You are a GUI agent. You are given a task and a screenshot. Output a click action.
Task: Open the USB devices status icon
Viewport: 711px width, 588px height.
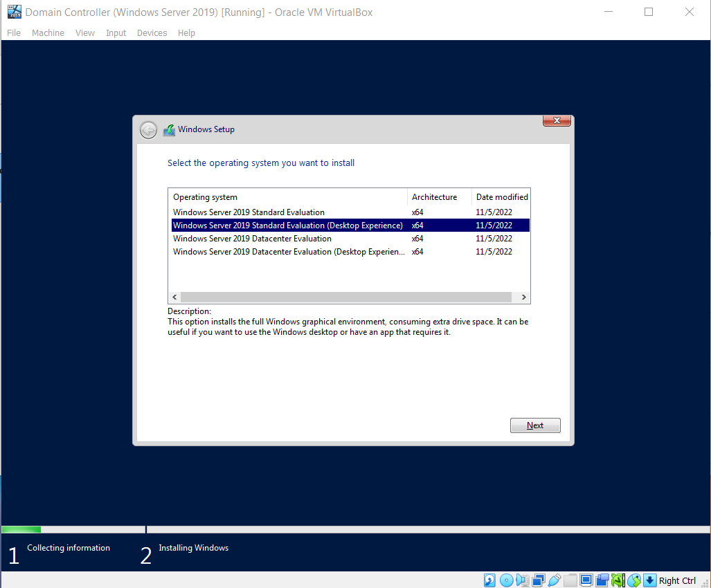(x=554, y=580)
